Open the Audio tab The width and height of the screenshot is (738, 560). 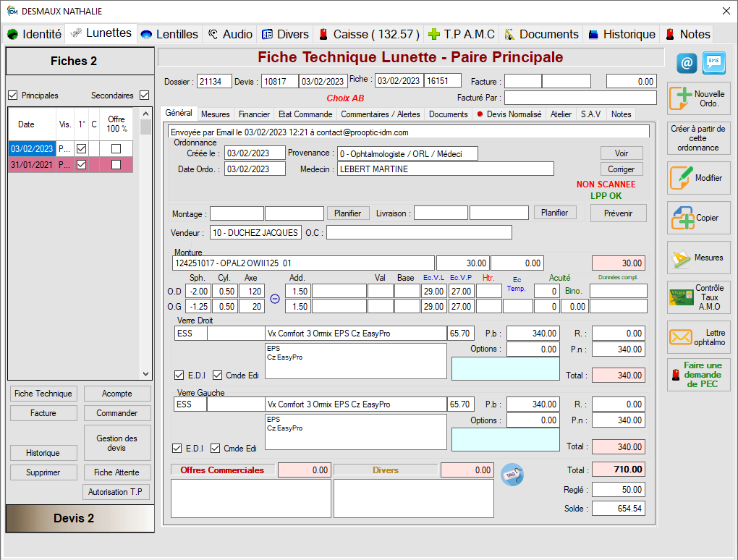(230, 34)
